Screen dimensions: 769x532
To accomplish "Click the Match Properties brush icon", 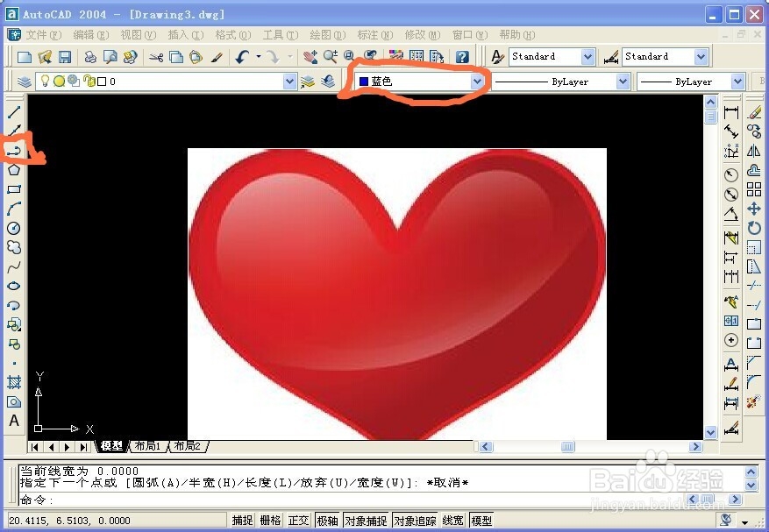I will click(218, 56).
